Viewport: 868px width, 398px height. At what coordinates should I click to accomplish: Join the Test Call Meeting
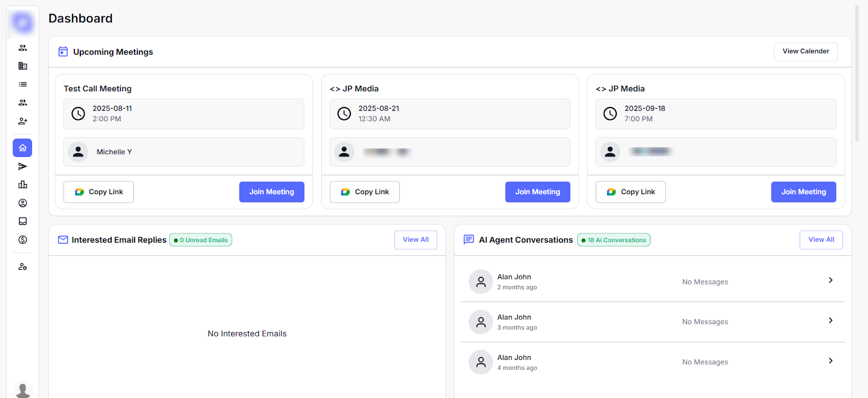pyautogui.click(x=271, y=192)
